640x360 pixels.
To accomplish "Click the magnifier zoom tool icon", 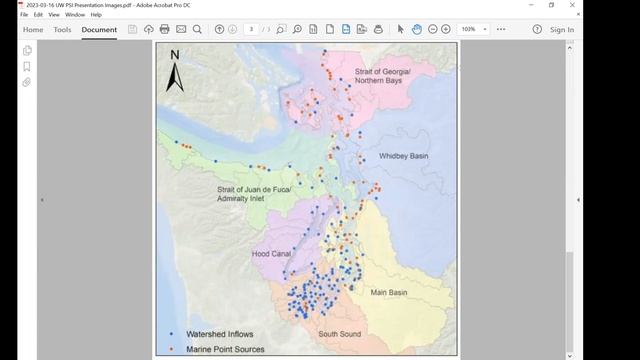I will pos(297,29).
